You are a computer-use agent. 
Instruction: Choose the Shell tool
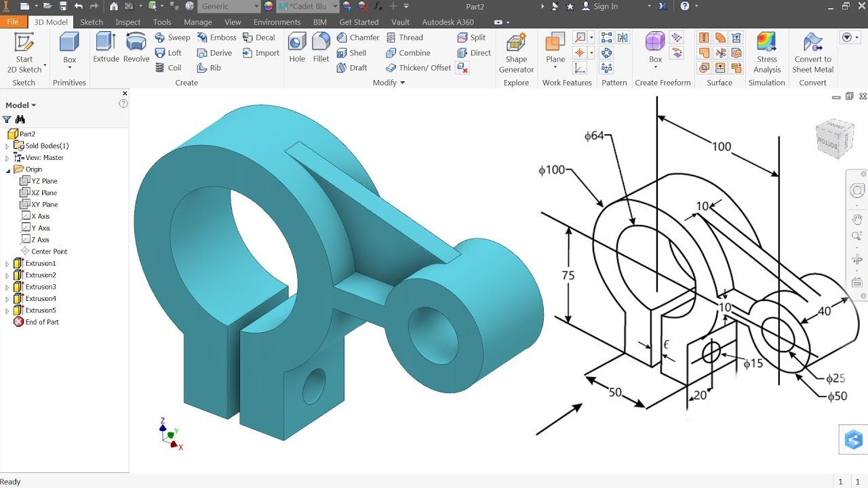click(351, 53)
